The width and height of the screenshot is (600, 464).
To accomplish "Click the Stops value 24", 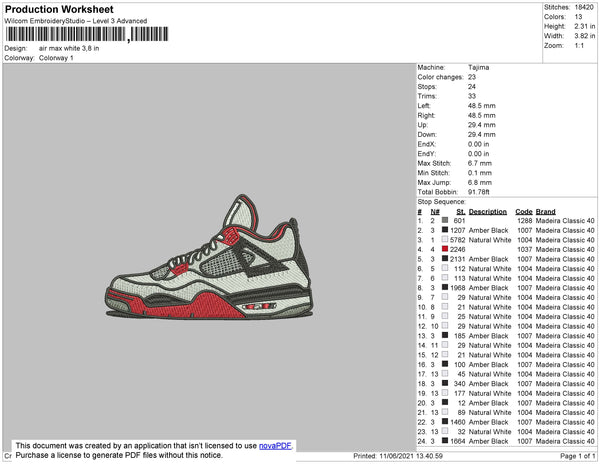I will (472, 86).
